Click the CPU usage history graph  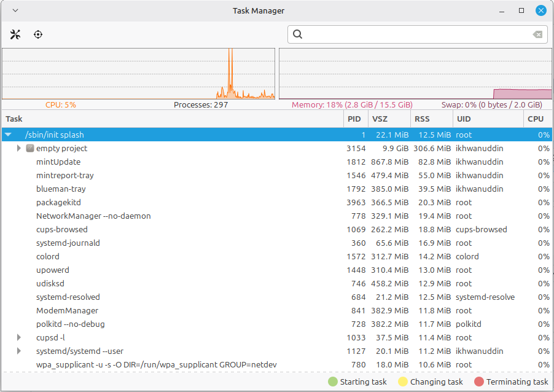[x=139, y=74]
